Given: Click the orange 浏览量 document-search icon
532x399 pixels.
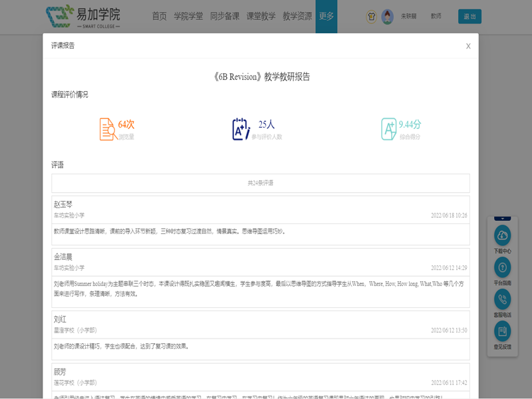Looking at the screenshot, I should pos(107,129).
